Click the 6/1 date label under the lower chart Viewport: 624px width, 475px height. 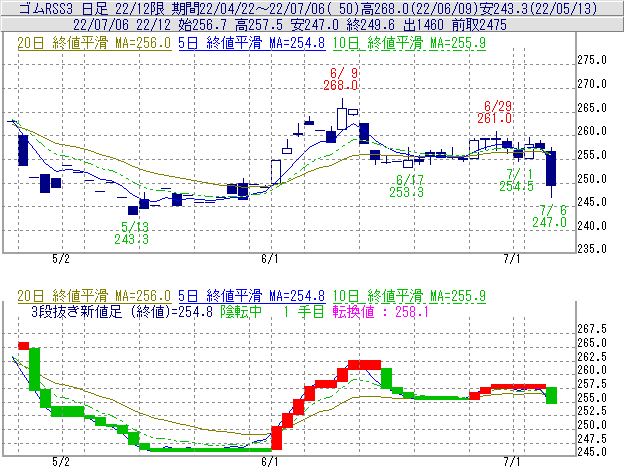point(270,462)
